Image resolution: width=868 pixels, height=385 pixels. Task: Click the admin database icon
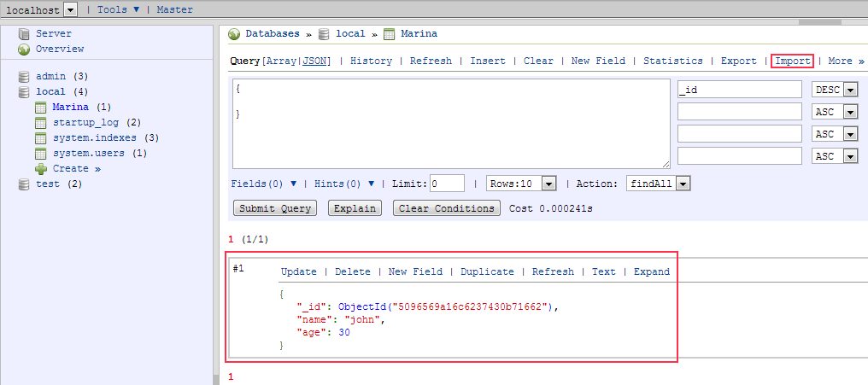pyautogui.click(x=24, y=77)
